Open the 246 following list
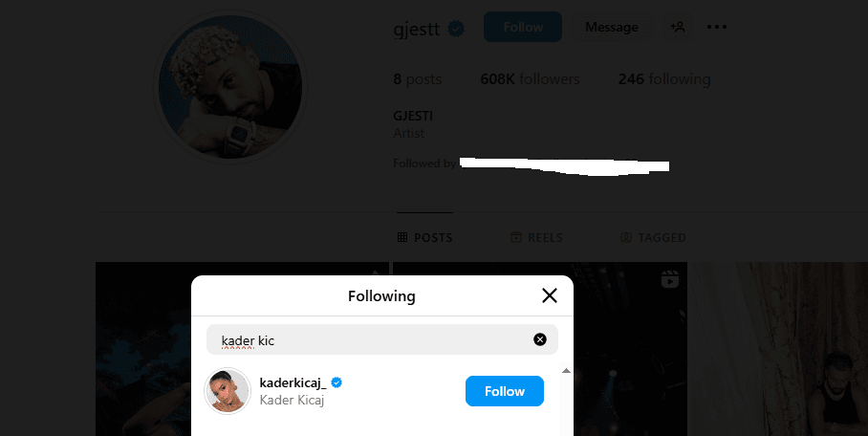Screen dimensions: 868x436 (x=663, y=79)
